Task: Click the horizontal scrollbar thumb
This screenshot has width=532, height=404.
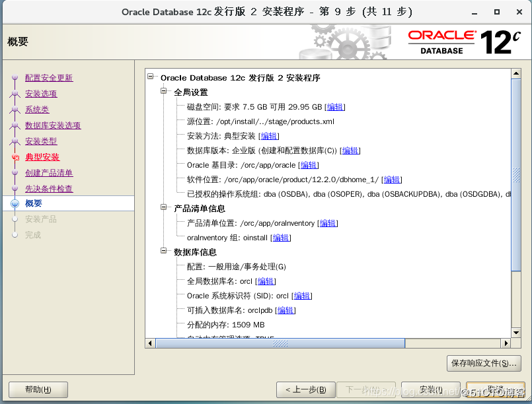Action: tap(280, 343)
